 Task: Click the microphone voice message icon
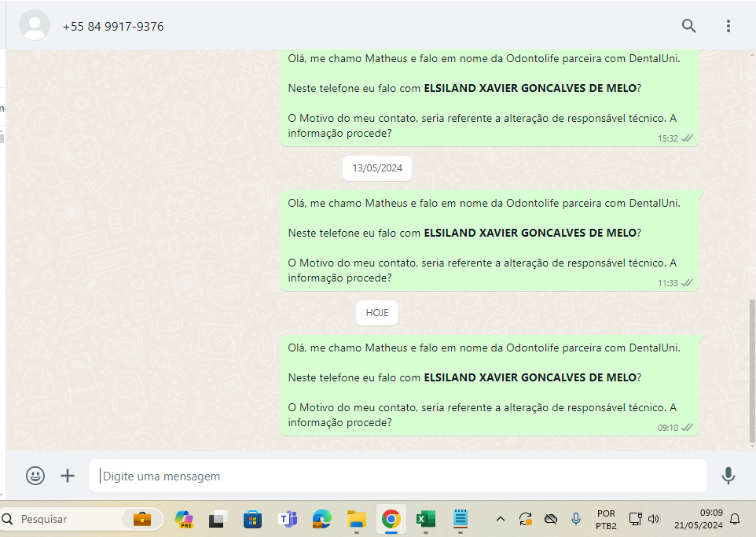pyautogui.click(x=728, y=476)
